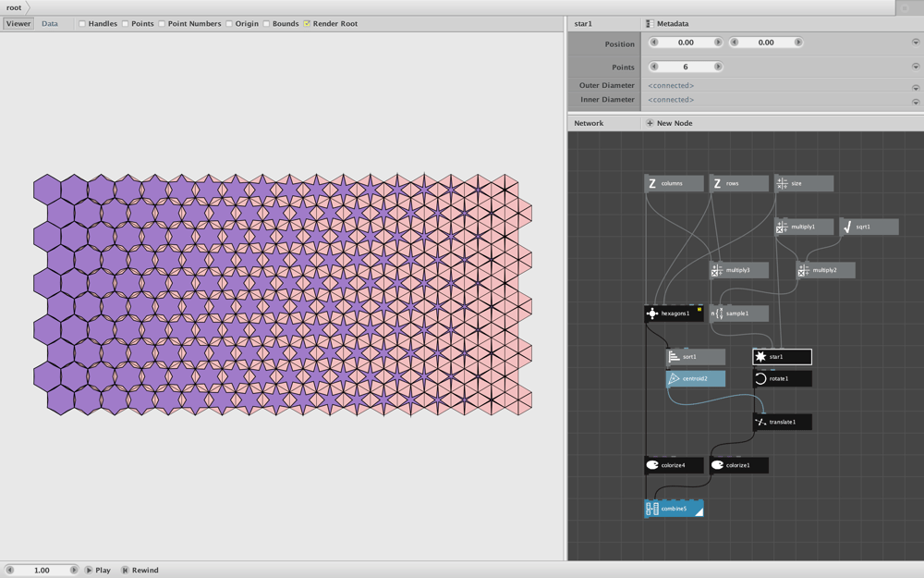Select the centroid2 node icon
The height and width of the screenshot is (578, 924).
(675, 378)
